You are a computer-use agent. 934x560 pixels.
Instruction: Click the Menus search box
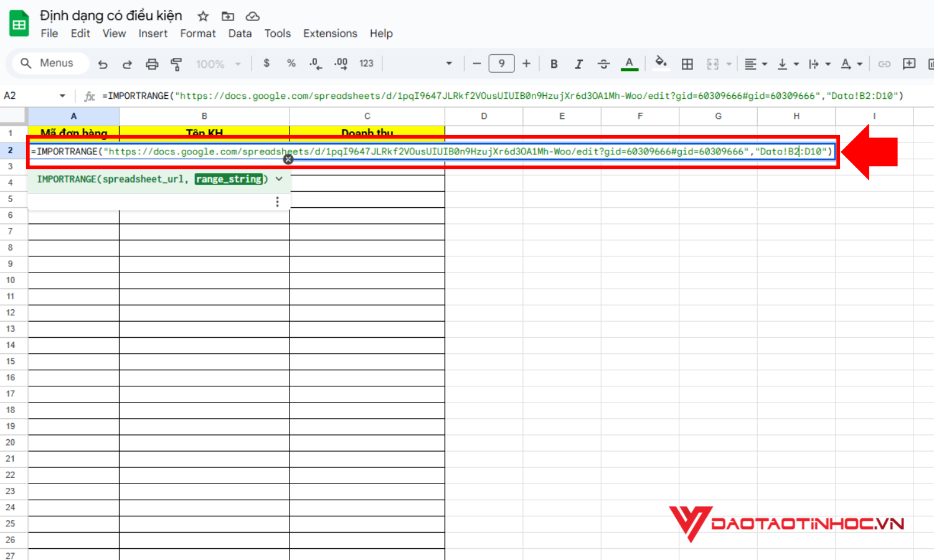pos(50,63)
